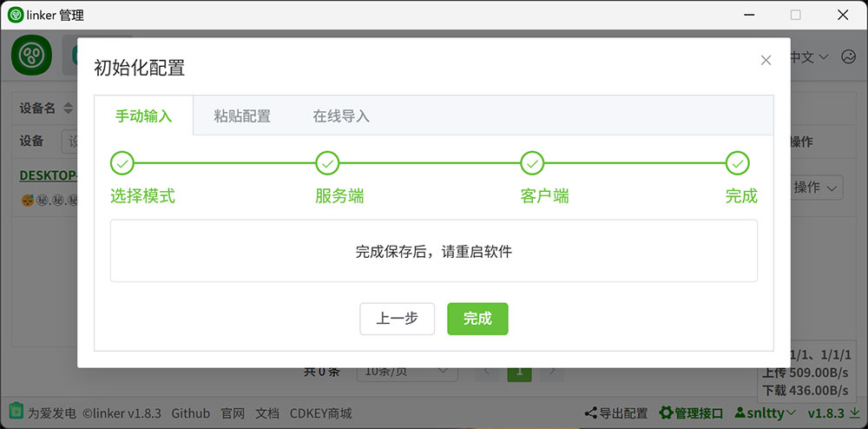Click the 完成 step checkmark circle
868x429 pixels.
(x=737, y=163)
